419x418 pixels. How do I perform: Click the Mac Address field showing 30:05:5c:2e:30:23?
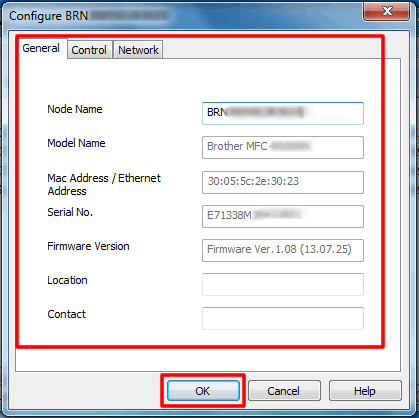pyautogui.click(x=283, y=182)
